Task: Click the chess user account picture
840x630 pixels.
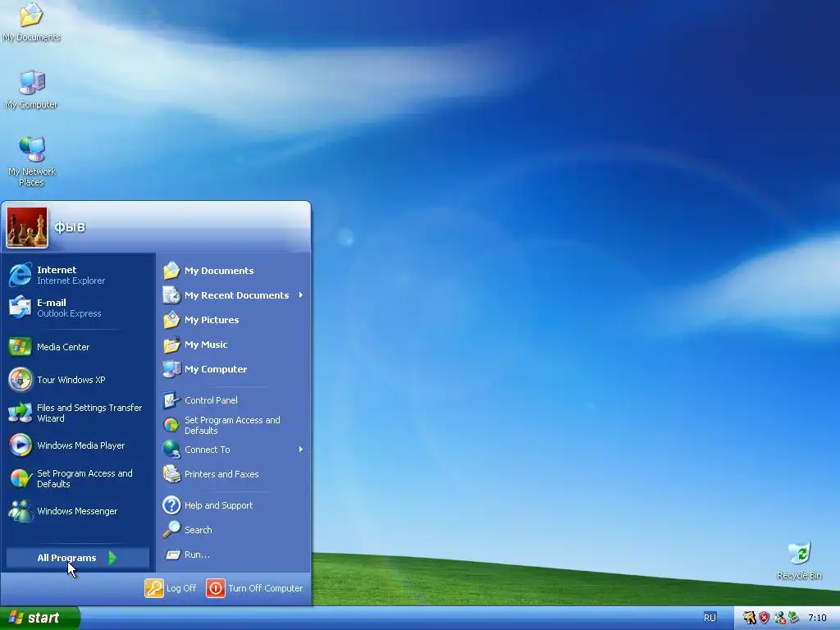Action: click(x=27, y=228)
